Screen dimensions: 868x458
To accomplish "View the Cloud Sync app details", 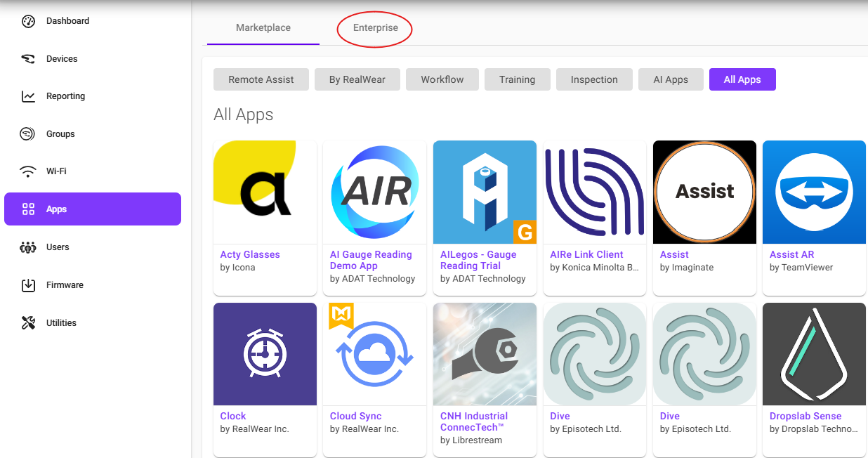I will 356,416.
